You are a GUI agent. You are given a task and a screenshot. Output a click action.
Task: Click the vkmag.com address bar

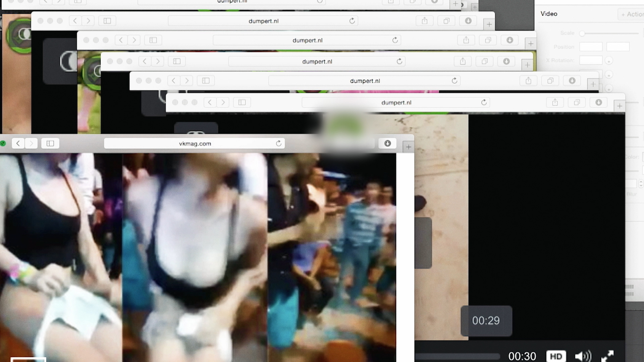coord(195,143)
